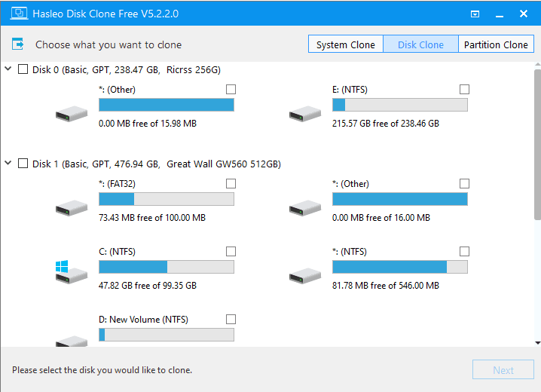Click usage bar of FAT32 partition
Image resolution: width=541 pixels, height=392 pixels.
(167, 199)
